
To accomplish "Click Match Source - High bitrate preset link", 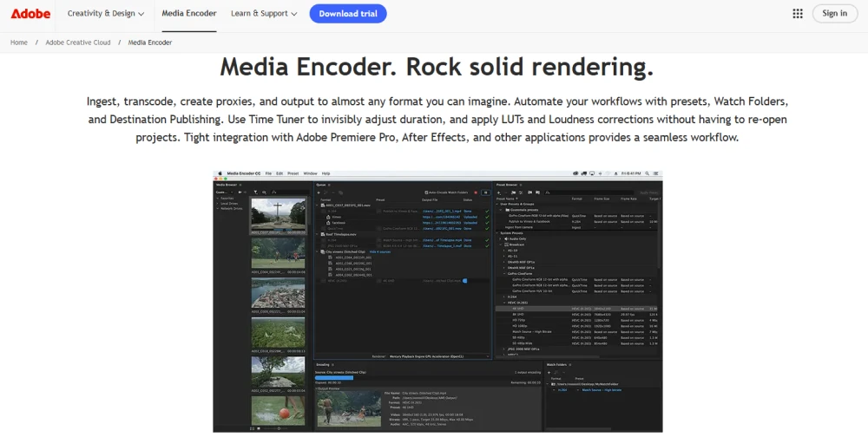I will [x=602, y=390].
